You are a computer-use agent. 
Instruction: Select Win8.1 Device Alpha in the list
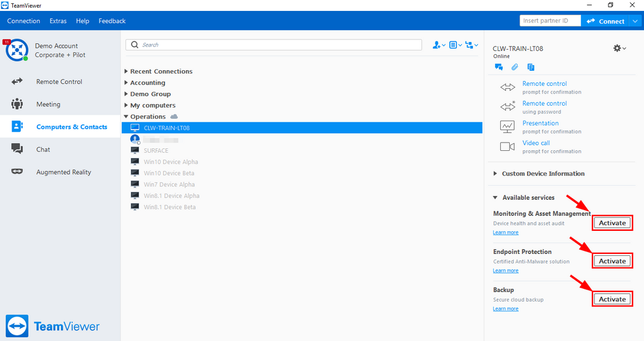(302, 196)
